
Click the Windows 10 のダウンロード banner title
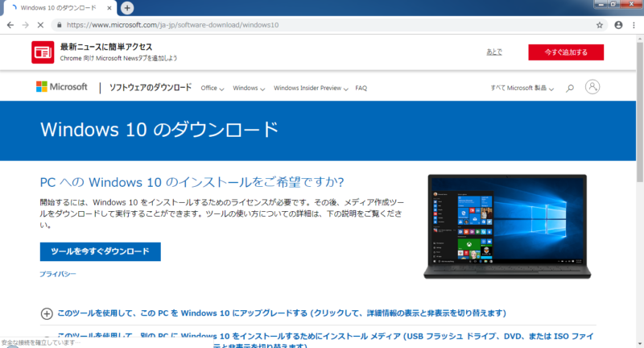coord(159,130)
